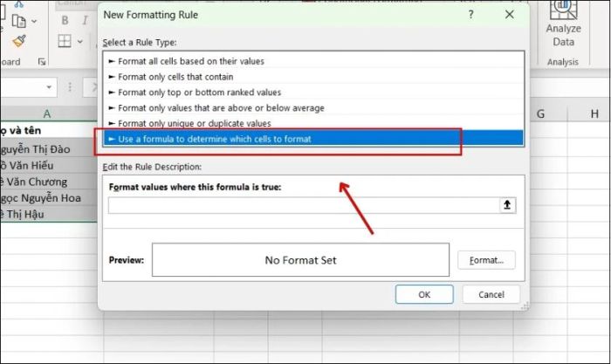Apply cell borders icon in ribbon
Viewport: 611px width, 364px height.
pyautogui.click(x=65, y=41)
